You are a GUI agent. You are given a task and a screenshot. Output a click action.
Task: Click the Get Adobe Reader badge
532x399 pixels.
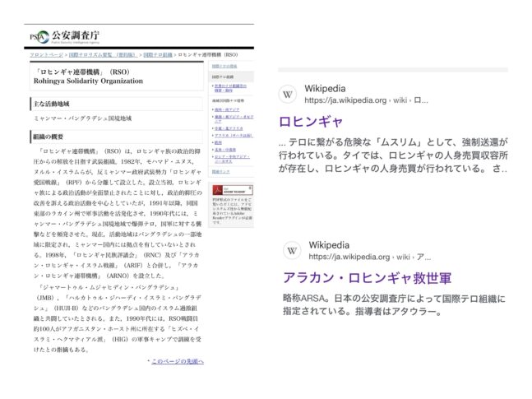click(233, 190)
